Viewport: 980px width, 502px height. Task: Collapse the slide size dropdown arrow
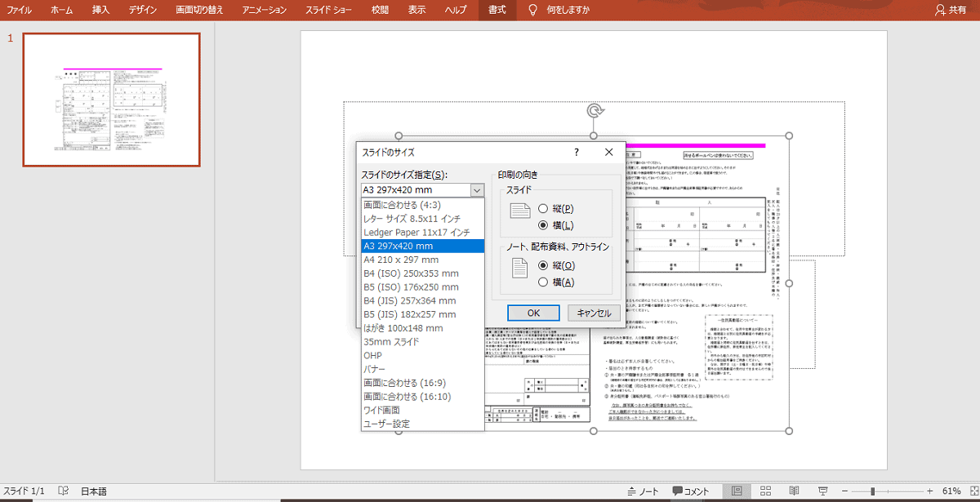point(477,190)
